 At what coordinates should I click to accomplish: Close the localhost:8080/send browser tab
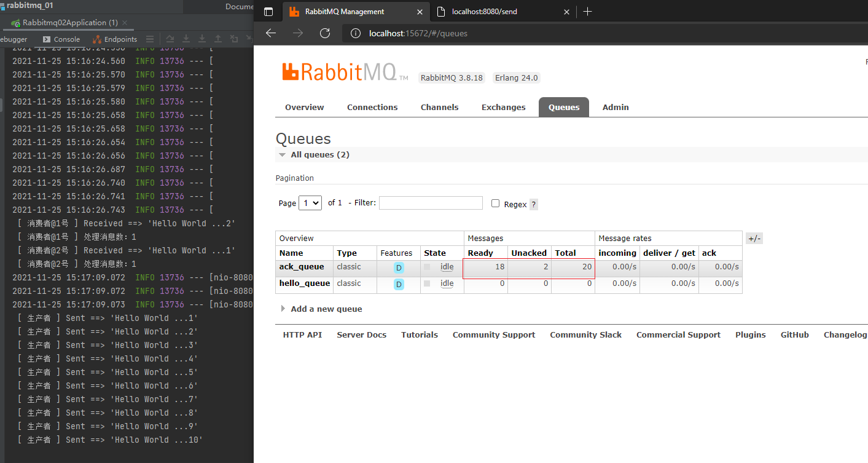(x=566, y=12)
